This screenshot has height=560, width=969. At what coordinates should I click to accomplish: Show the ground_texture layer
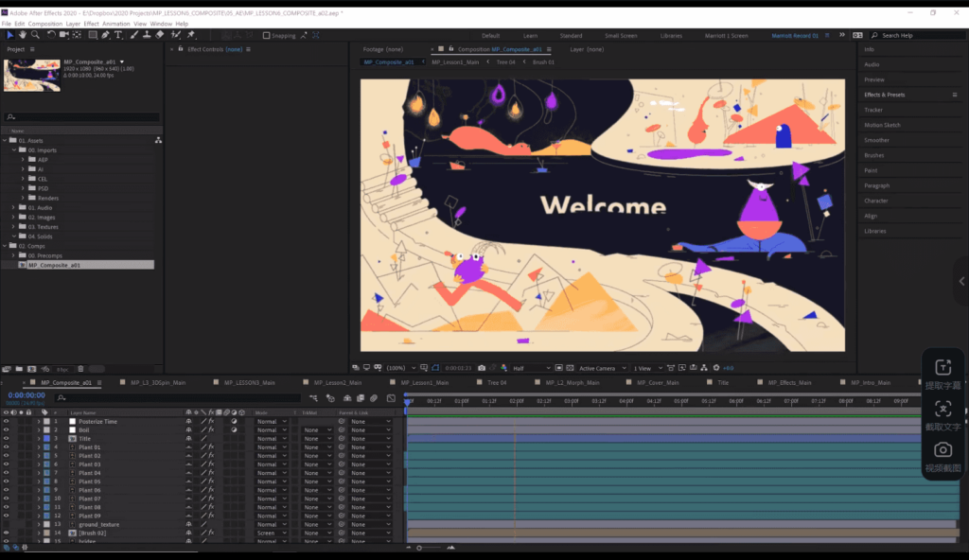[7, 524]
